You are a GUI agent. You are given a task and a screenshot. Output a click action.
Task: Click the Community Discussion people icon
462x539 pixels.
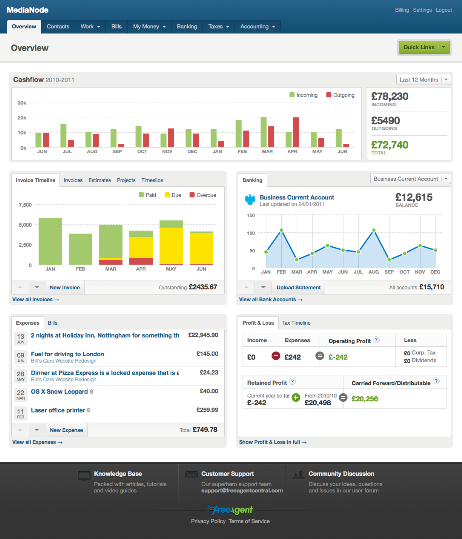(298, 475)
